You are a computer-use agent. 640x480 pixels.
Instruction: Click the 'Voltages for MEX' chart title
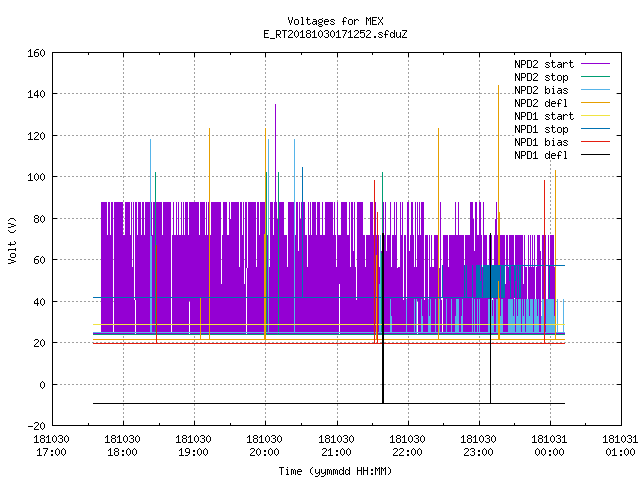pyautogui.click(x=335, y=21)
